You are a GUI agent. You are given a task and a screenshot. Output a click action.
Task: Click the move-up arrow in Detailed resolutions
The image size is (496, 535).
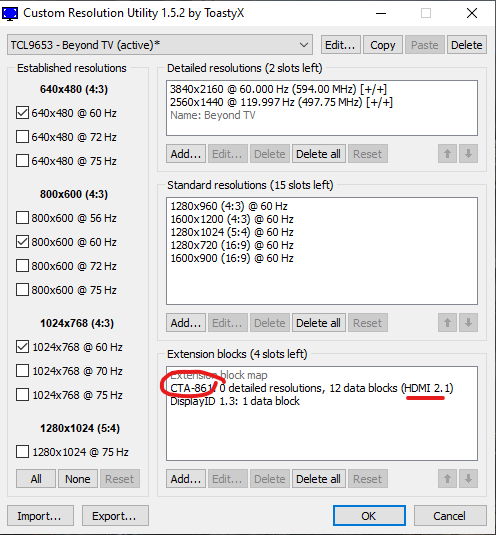tap(447, 154)
